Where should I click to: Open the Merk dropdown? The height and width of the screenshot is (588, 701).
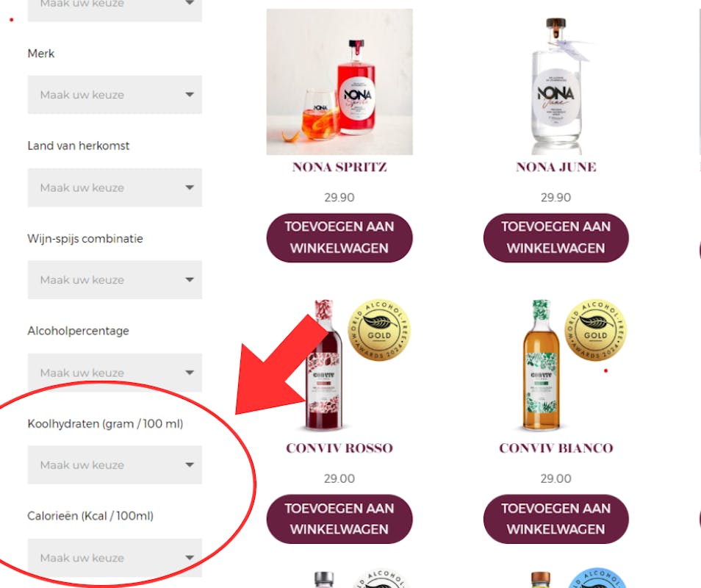point(115,94)
